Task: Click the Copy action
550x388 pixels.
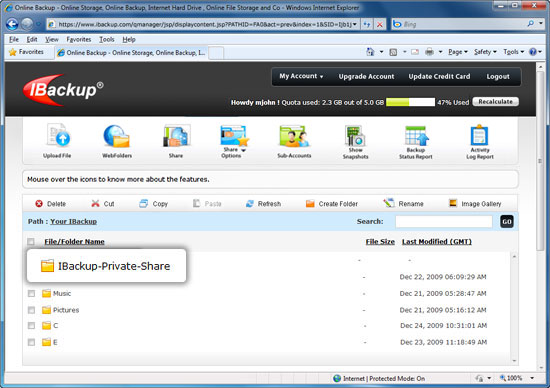Action: 153,204
